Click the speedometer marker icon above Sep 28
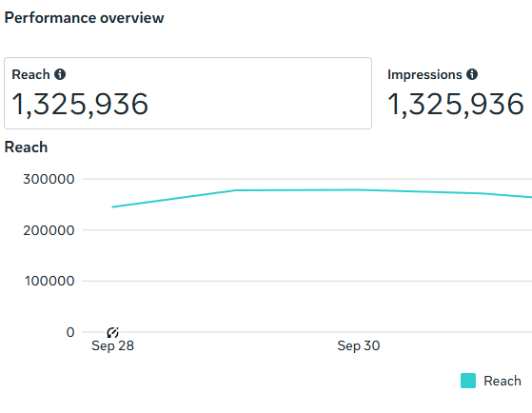Image resolution: width=532 pixels, height=413 pixels. (112, 332)
